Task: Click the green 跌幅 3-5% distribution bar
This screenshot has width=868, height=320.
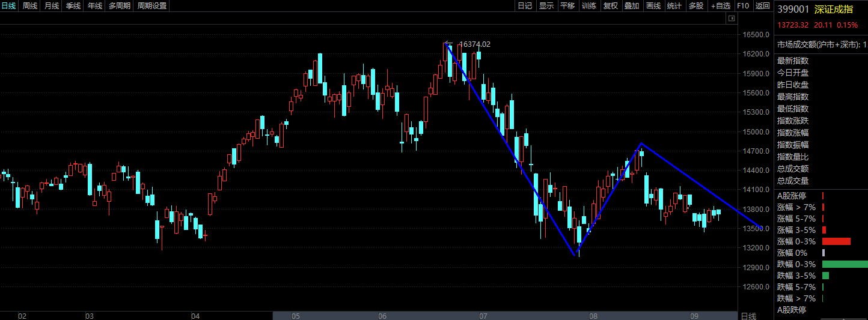Action: [825, 276]
